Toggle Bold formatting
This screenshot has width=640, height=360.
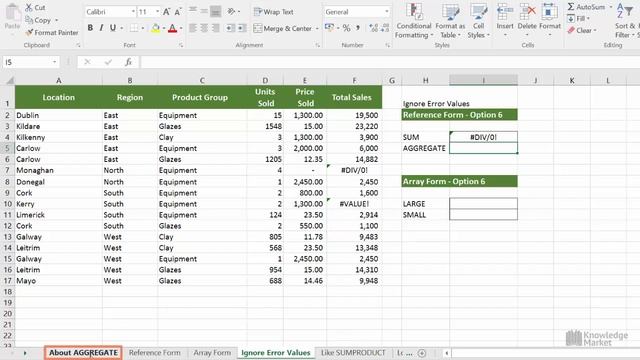pyautogui.click(x=90, y=28)
